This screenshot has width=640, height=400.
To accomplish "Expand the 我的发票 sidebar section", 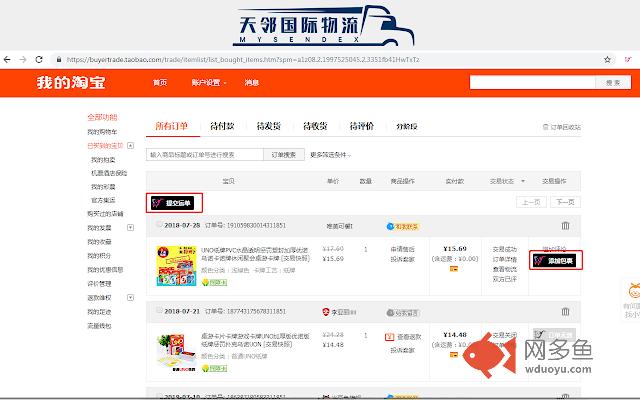I will pos(131,227).
